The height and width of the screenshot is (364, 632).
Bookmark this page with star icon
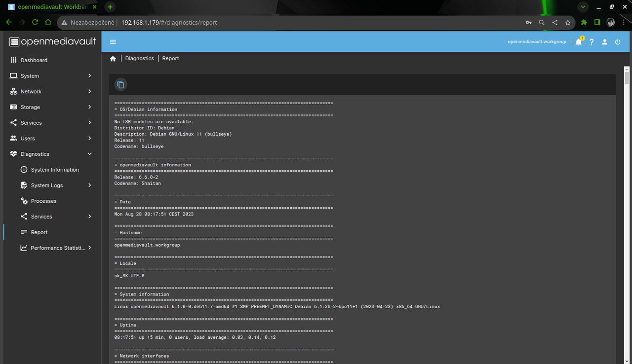(568, 22)
